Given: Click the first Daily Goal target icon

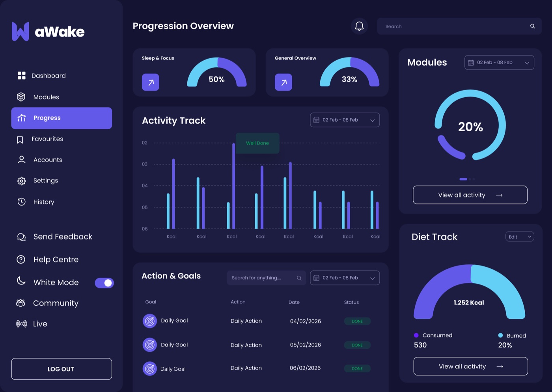Looking at the screenshot, I should coord(149,321).
